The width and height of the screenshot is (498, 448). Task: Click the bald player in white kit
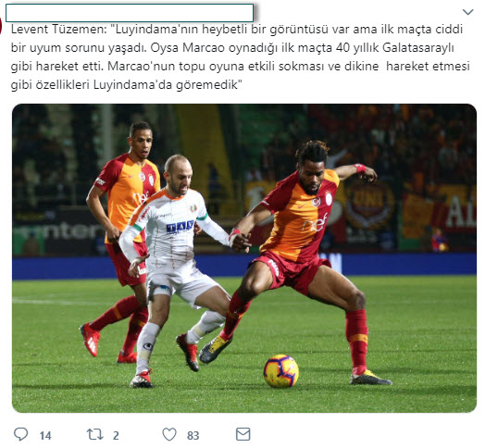(173, 270)
